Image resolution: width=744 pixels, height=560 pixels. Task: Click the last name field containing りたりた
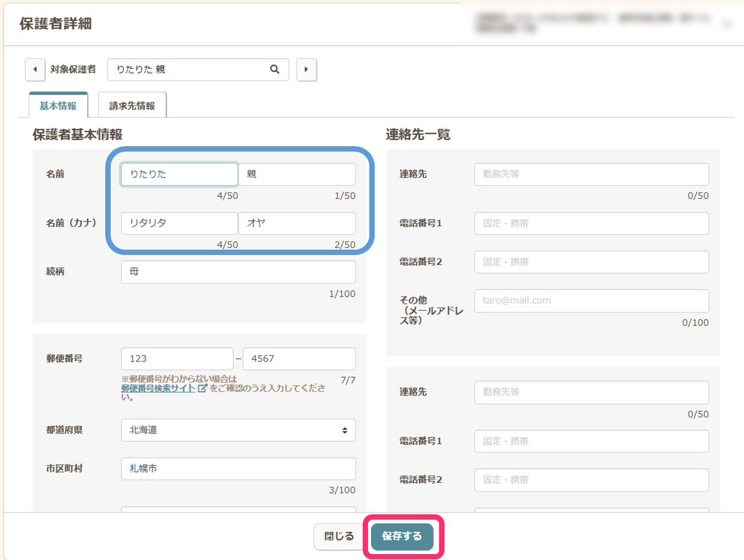pyautogui.click(x=179, y=174)
